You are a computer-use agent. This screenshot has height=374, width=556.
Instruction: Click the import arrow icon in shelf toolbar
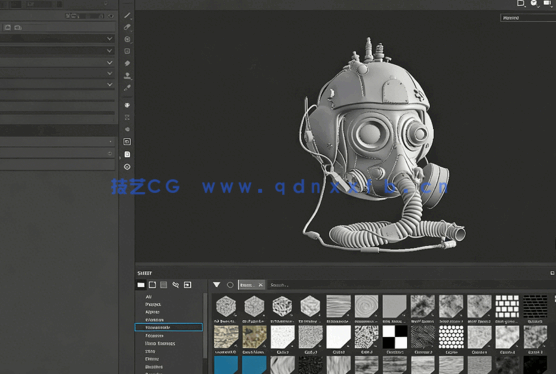click(188, 285)
